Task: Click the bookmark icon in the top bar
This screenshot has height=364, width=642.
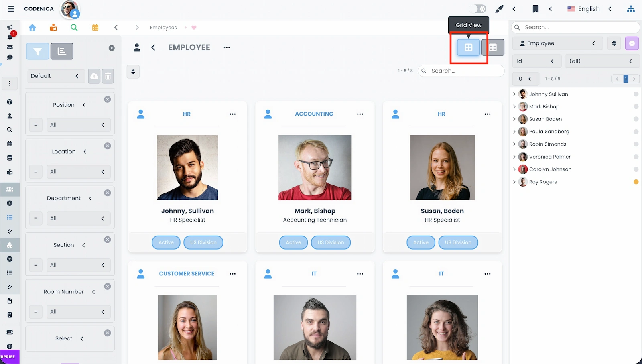Action: 535,8
